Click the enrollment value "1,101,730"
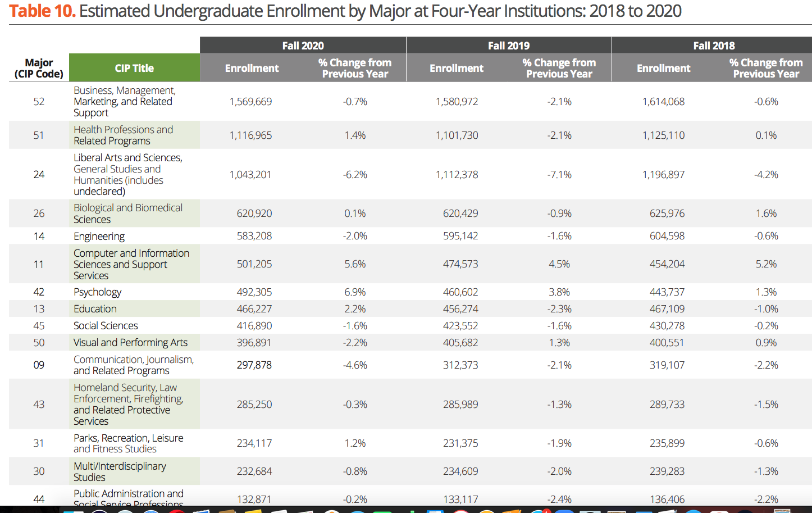The width and height of the screenshot is (812, 513). 457,135
